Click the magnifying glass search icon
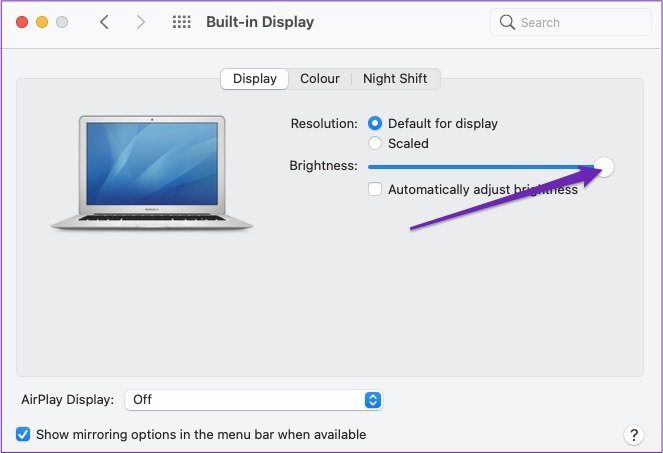Image resolution: width=663 pixels, height=453 pixels. (x=507, y=22)
